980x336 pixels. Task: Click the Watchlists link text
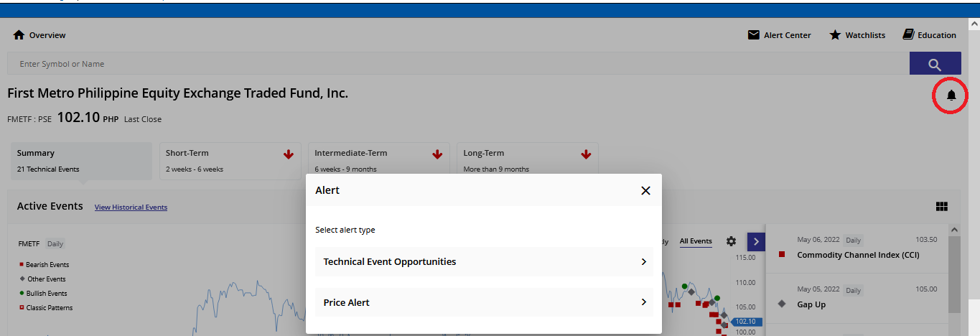[865, 35]
